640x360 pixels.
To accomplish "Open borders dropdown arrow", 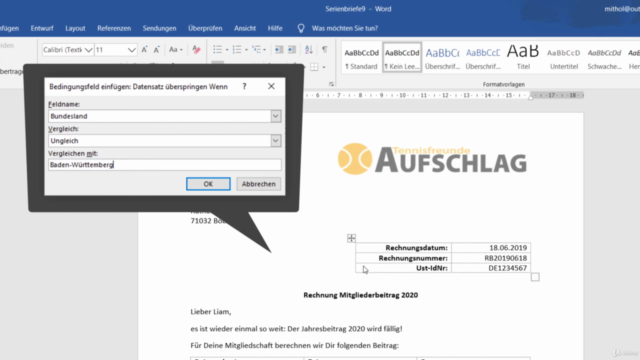I will click(324, 67).
